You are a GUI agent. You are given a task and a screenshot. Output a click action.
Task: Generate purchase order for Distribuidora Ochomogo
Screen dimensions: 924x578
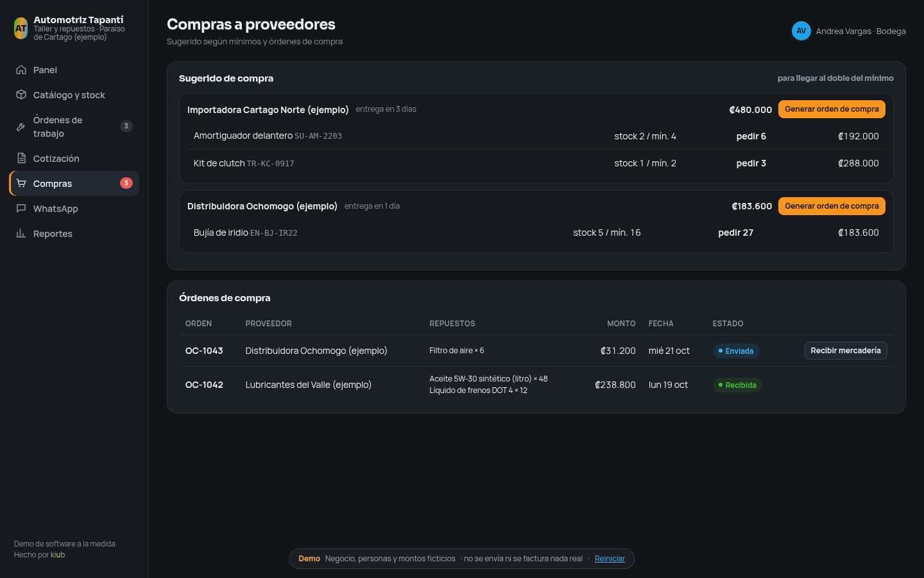832,206
